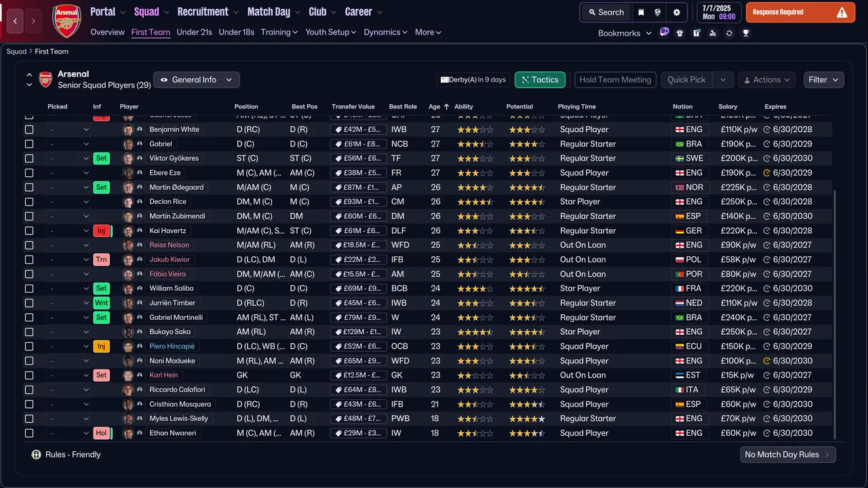Expand the Youth Setup submenu

331,32
